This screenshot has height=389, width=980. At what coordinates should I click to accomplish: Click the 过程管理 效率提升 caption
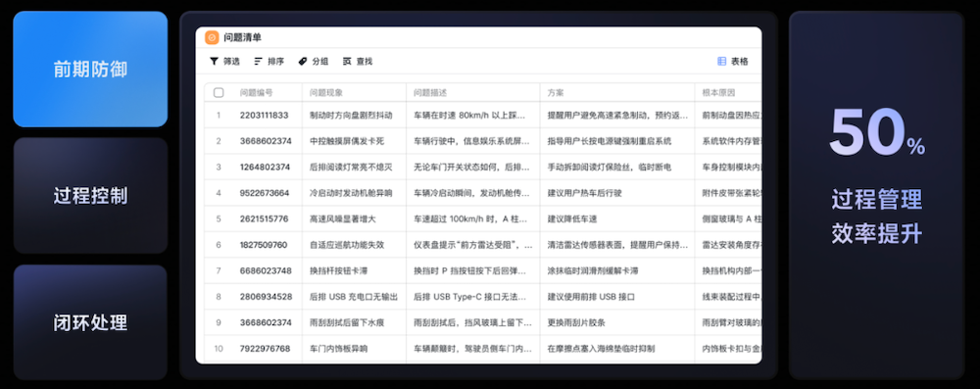(x=877, y=217)
